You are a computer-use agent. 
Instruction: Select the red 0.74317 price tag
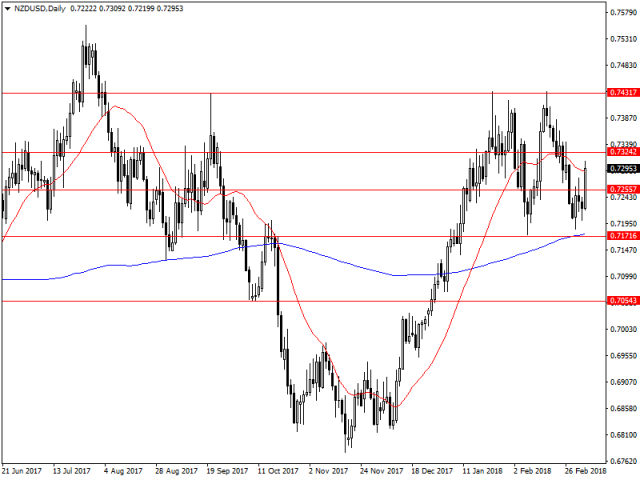[x=622, y=93]
